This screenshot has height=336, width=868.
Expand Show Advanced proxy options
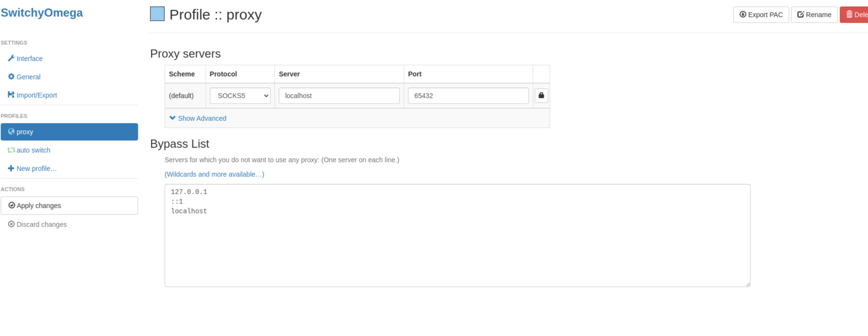(198, 118)
